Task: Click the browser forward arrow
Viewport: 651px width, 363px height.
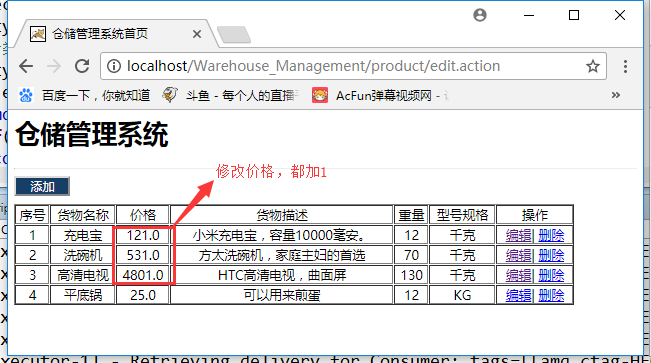Action: point(54,66)
